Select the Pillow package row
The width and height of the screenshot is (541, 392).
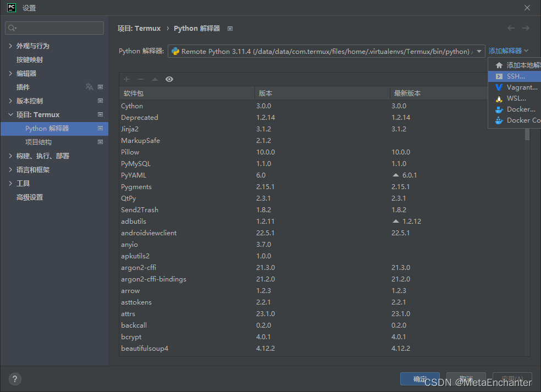tap(322, 152)
